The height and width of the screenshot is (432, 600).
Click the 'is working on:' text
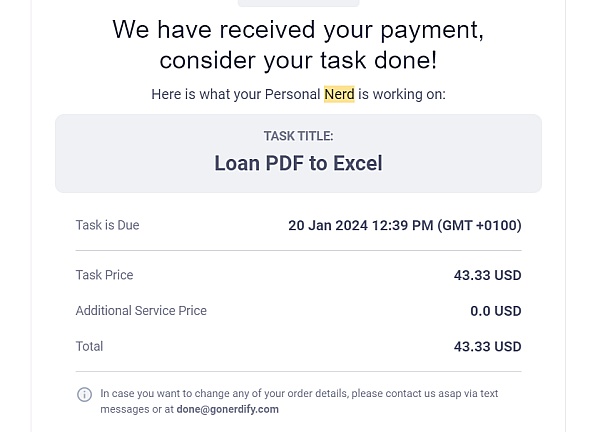(x=402, y=94)
